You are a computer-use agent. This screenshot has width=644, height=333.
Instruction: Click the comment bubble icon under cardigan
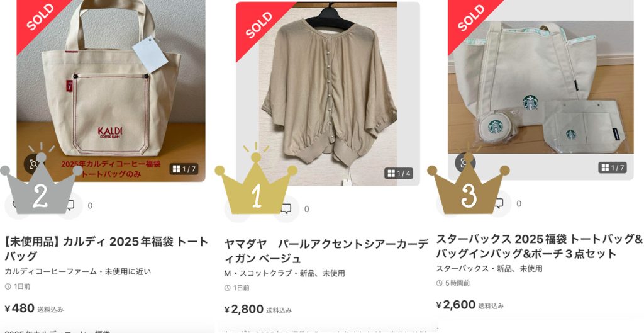point(286,209)
